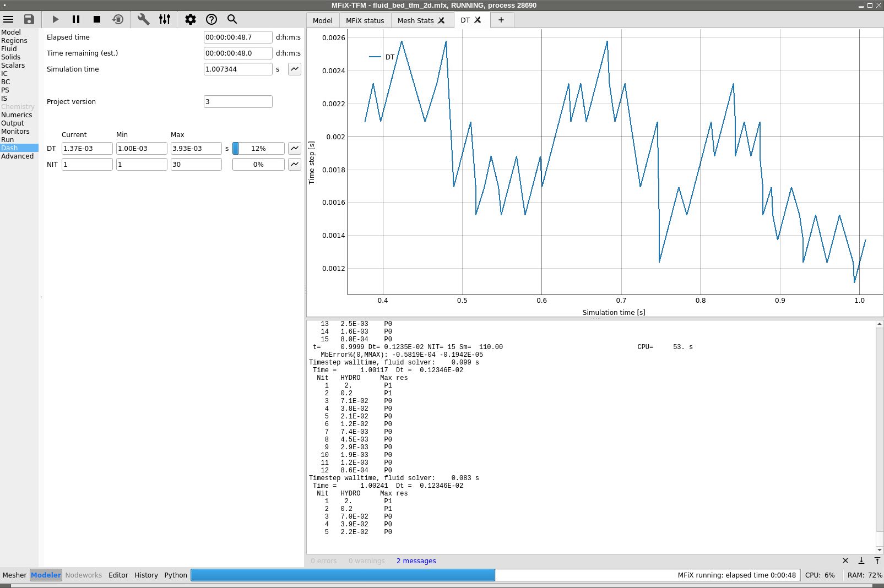Switch to the Mesher mode
Viewport: 884px width, 588px height.
point(14,575)
